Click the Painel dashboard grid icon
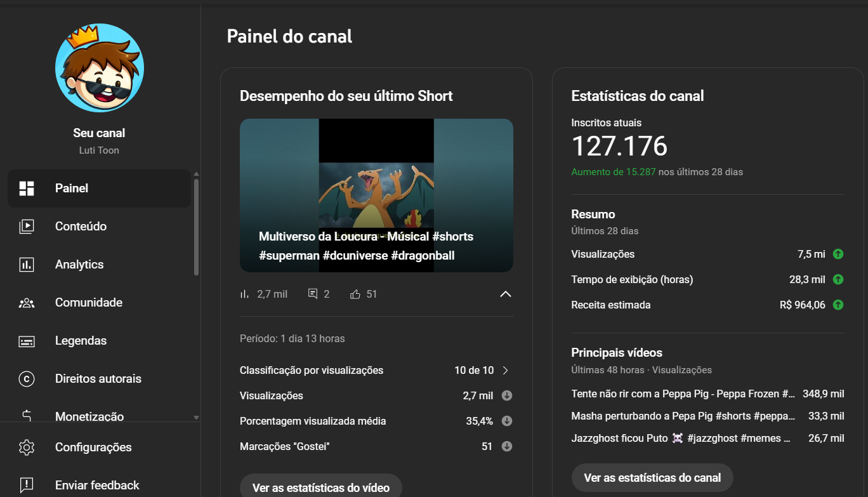This screenshot has width=868, height=497. [x=27, y=188]
